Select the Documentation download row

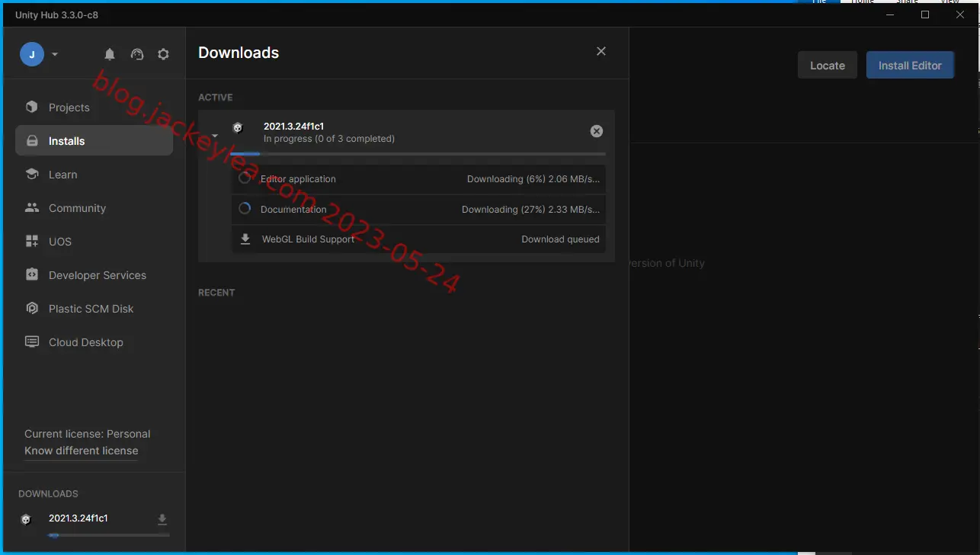coord(418,209)
